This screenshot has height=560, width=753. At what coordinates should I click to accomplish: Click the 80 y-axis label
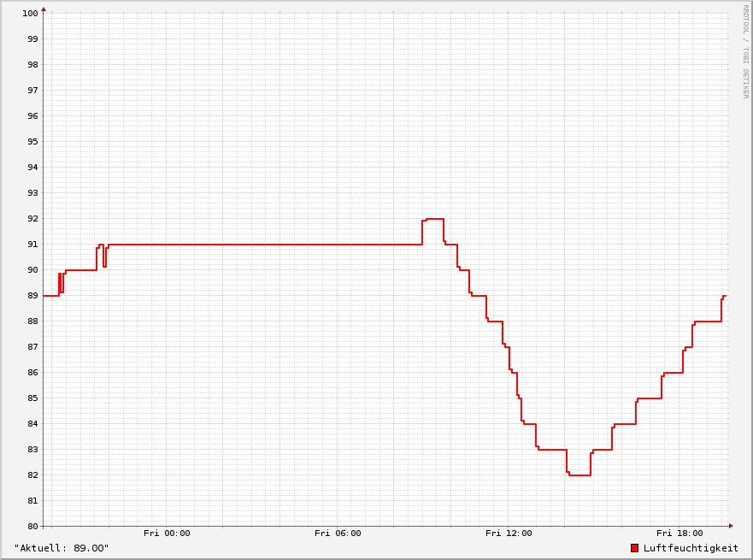point(32,527)
